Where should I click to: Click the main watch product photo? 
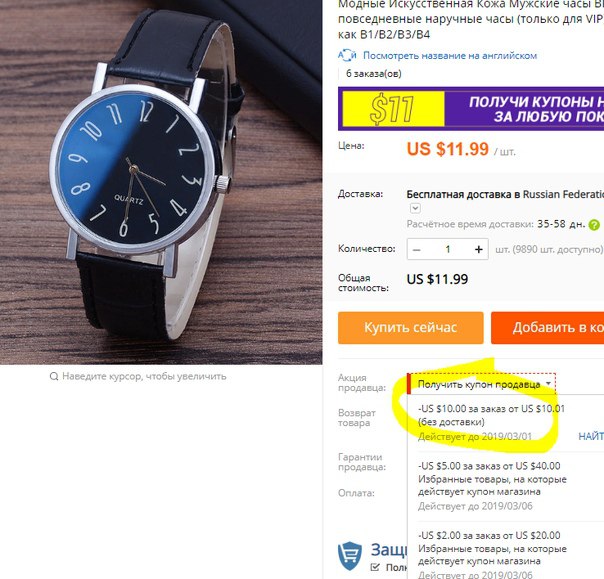coord(161,182)
